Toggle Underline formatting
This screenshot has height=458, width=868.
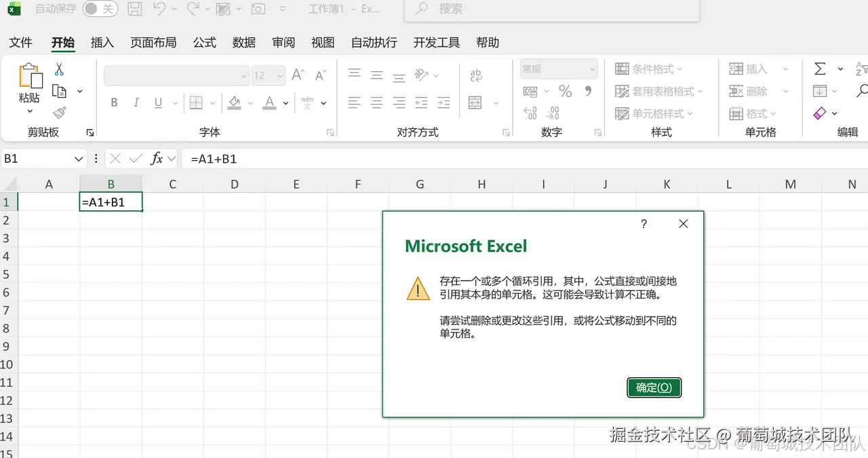pos(158,102)
